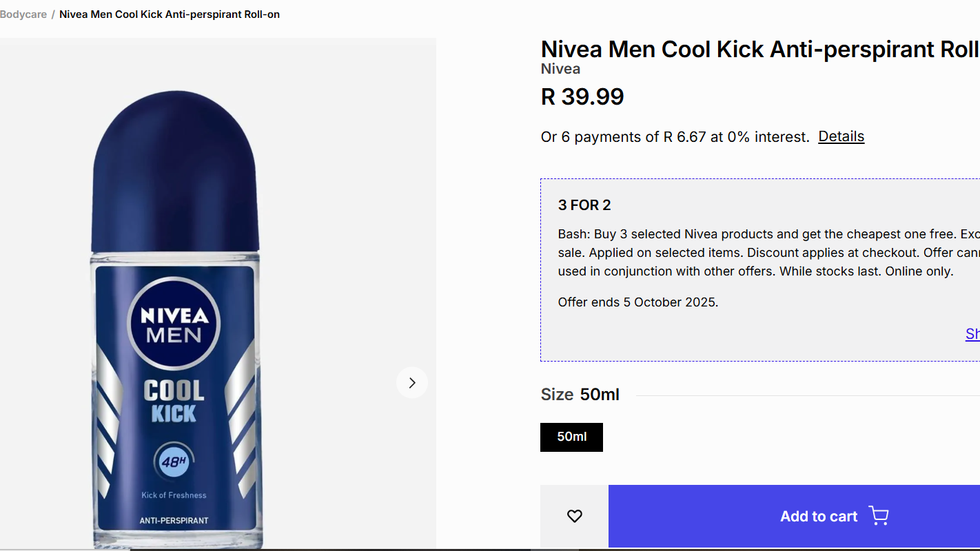Click the 3 FOR 2 promo heading

pos(584,205)
